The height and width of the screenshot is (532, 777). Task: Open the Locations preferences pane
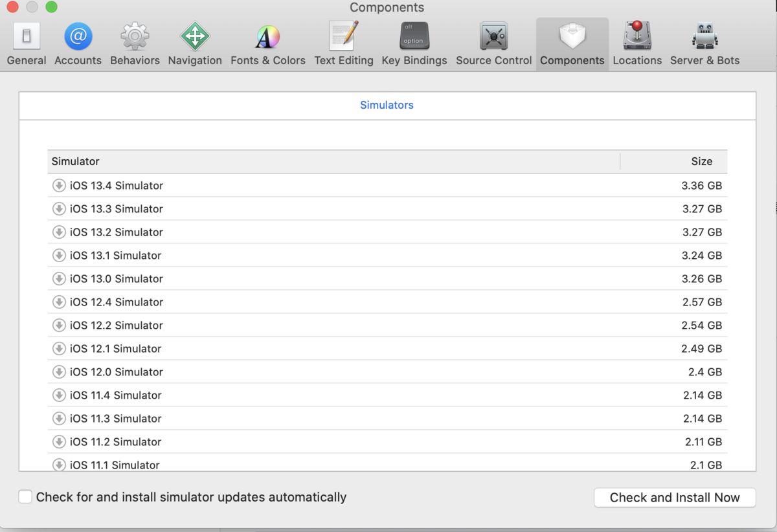coord(637,43)
